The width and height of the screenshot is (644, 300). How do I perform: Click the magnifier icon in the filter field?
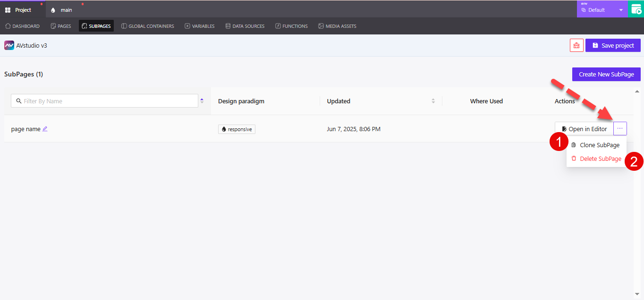(18, 100)
